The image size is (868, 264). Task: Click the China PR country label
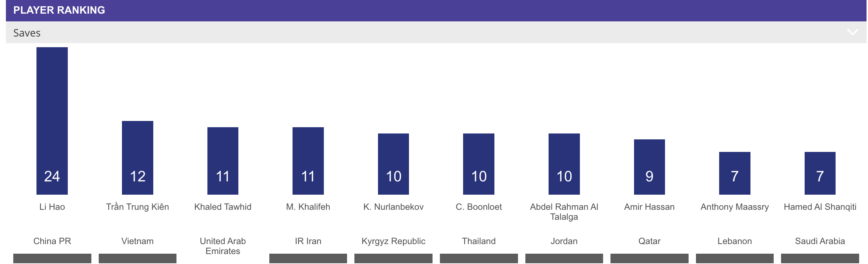(52, 241)
